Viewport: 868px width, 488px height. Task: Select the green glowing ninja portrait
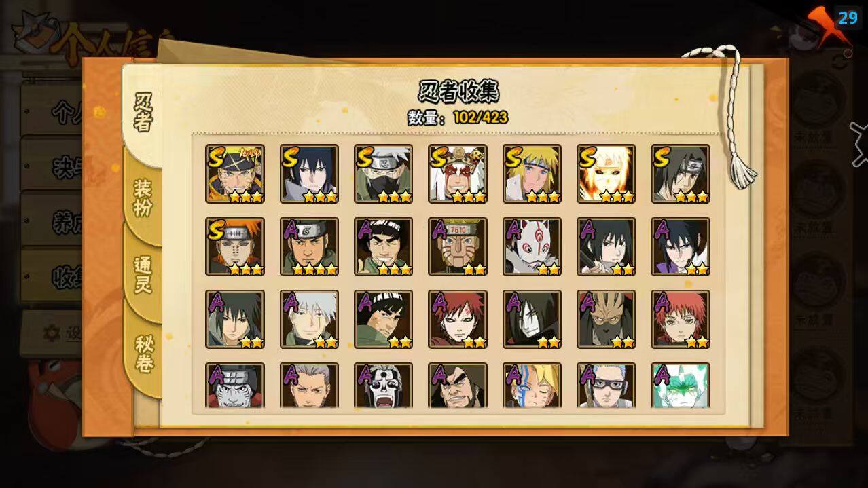(x=681, y=386)
